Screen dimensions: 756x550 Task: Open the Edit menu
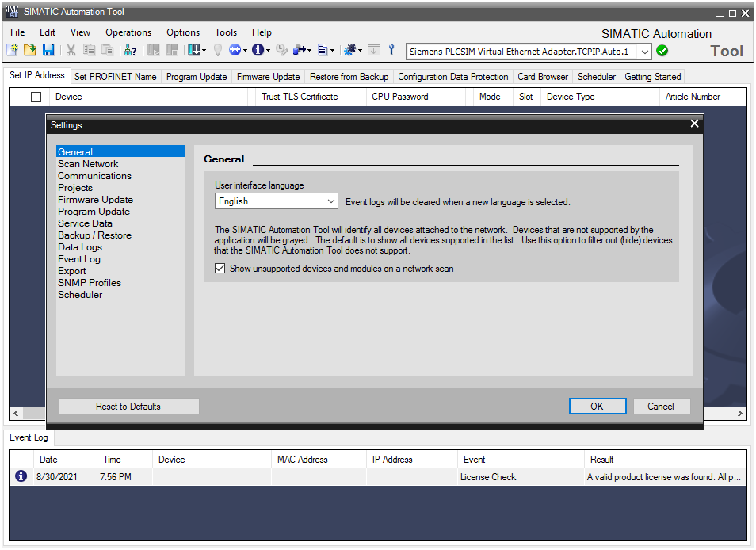48,32
